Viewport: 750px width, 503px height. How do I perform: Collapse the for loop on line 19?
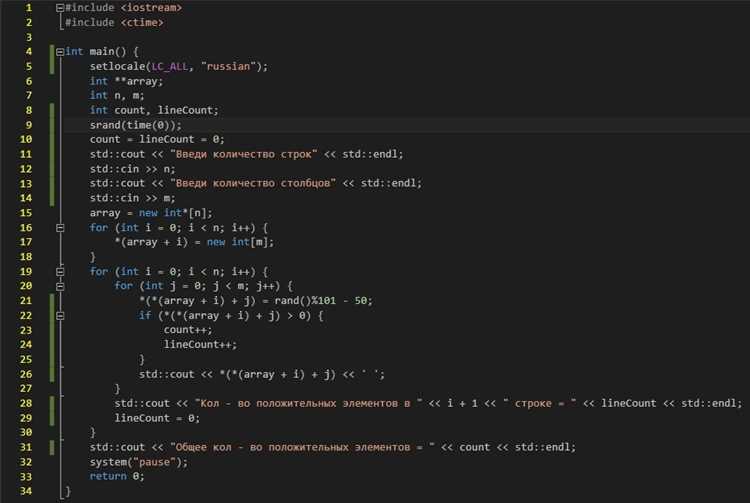(x=60, y=272)
